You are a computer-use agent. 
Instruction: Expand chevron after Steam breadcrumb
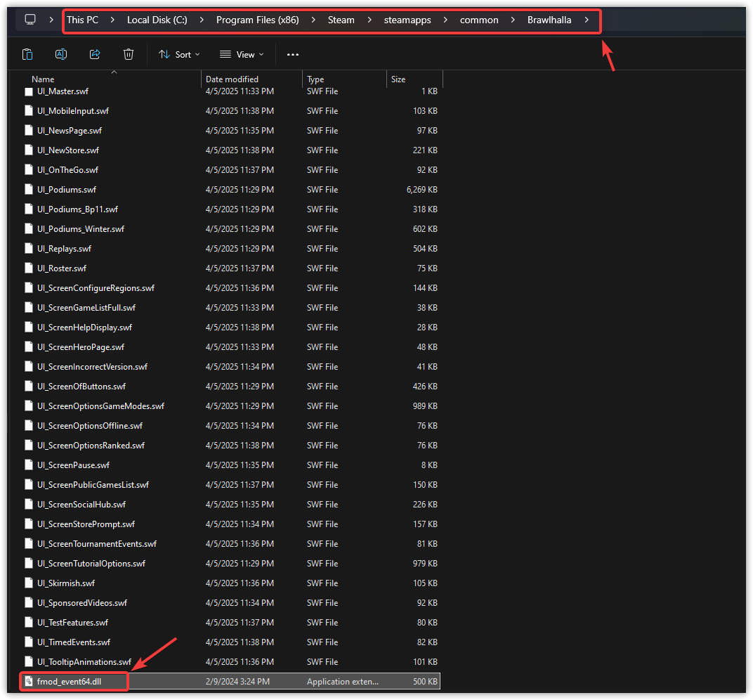[369, 20]
